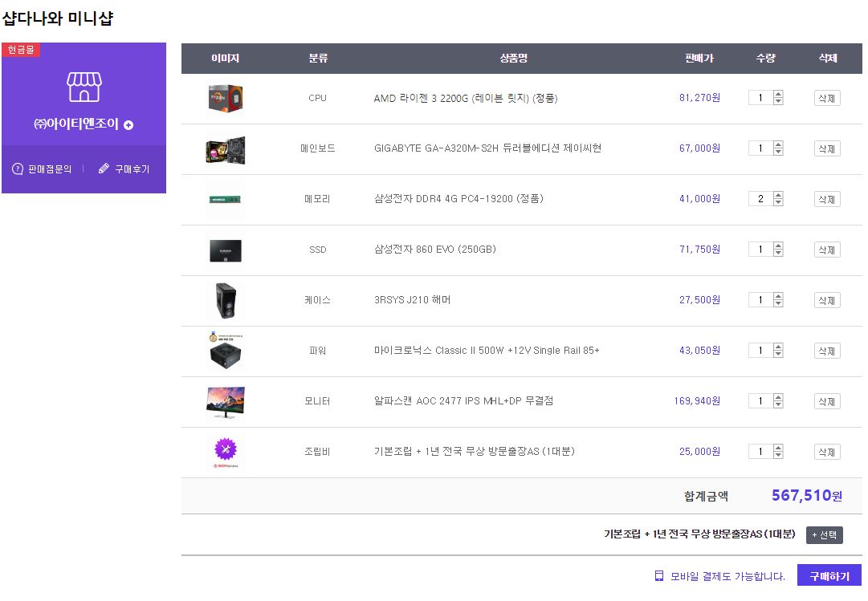Click the 합계금액 label
Screen dimensions: 868x601
point(706,496)
